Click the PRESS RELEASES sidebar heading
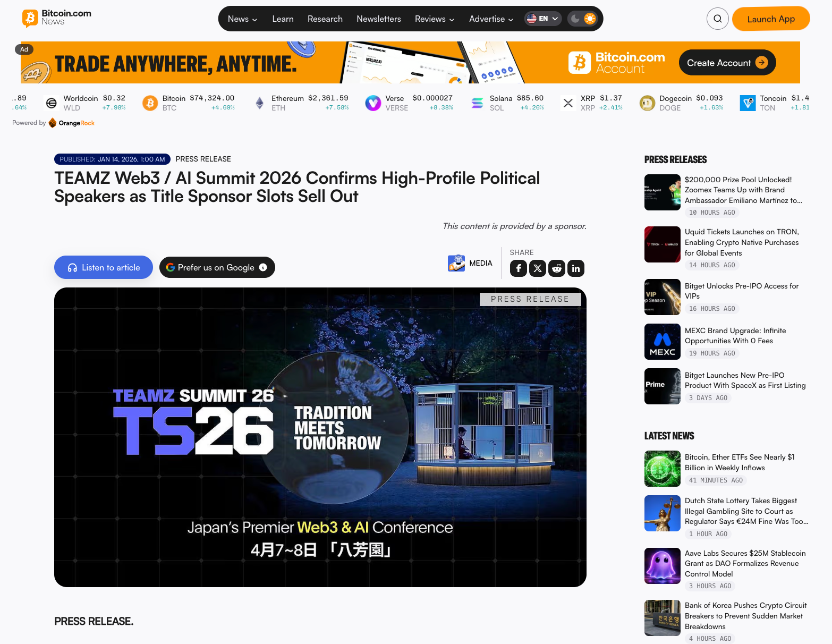This screenshot has width=832, height=644. pyautogui.click(x=675, y=159)
